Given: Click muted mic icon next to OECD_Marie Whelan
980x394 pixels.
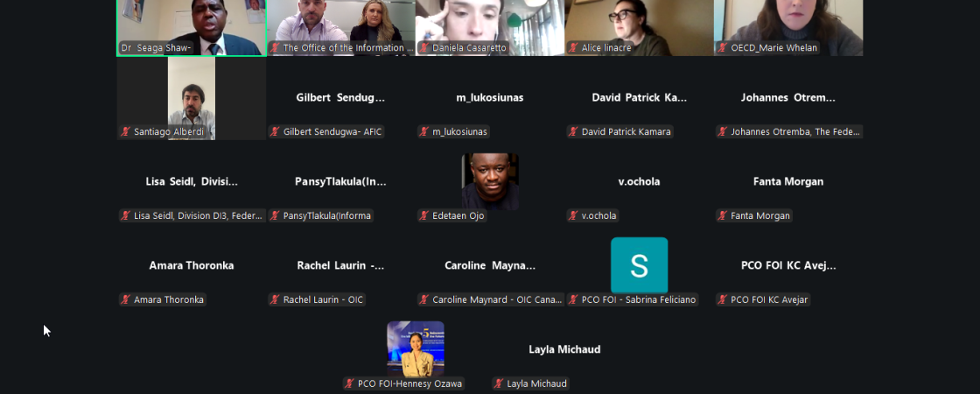Looking at the screenshot, I should point(723,47).
